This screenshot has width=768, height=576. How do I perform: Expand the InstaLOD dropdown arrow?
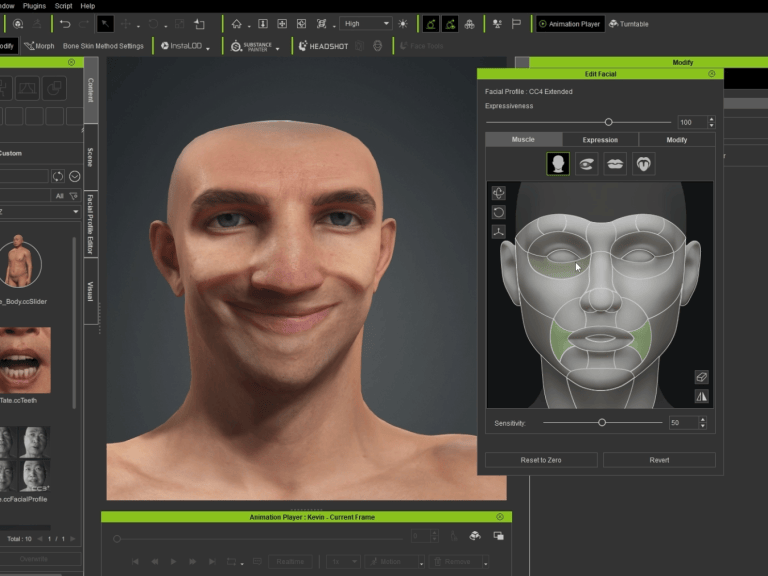coord(208,48)
